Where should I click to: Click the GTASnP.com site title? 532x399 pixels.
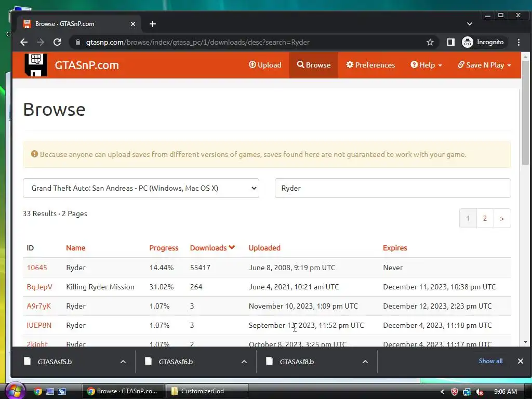coord(87,65)
